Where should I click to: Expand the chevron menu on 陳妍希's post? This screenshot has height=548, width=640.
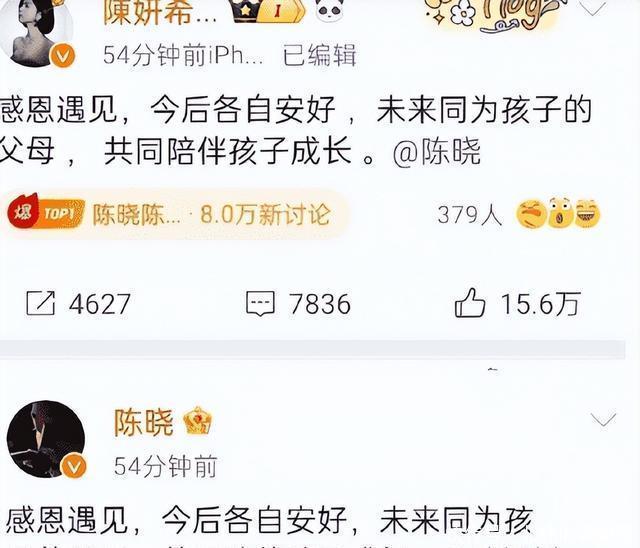[x=593, y=7]
